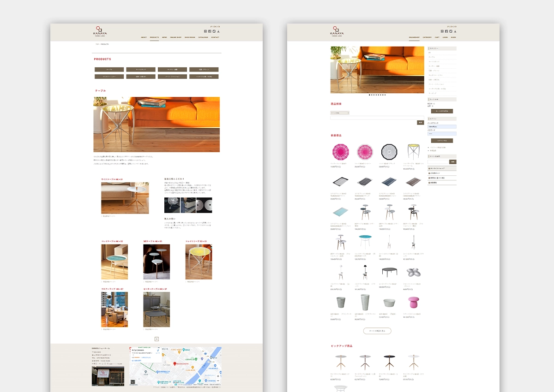
Task: Click the login submit button in the sidebar
Action: pyautogui.click(x=442, y=141)
